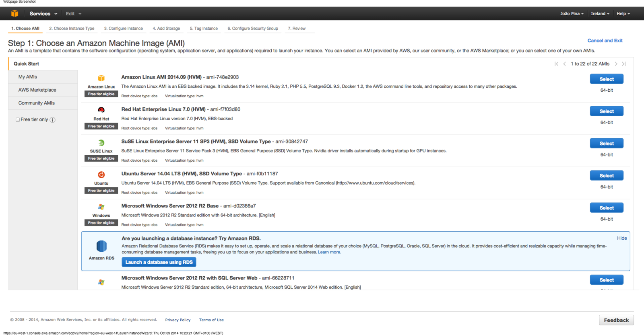
Task: Switch to 6. Configure Security Group tab
Action: pyautogui.click(x=253, y=29)
